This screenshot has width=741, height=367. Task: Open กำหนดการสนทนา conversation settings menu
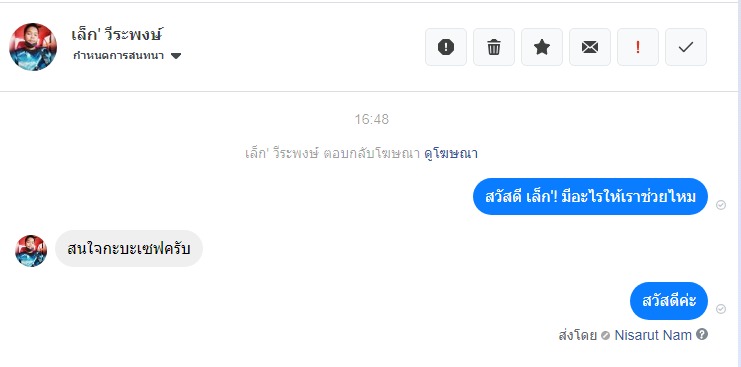point(127,56)
